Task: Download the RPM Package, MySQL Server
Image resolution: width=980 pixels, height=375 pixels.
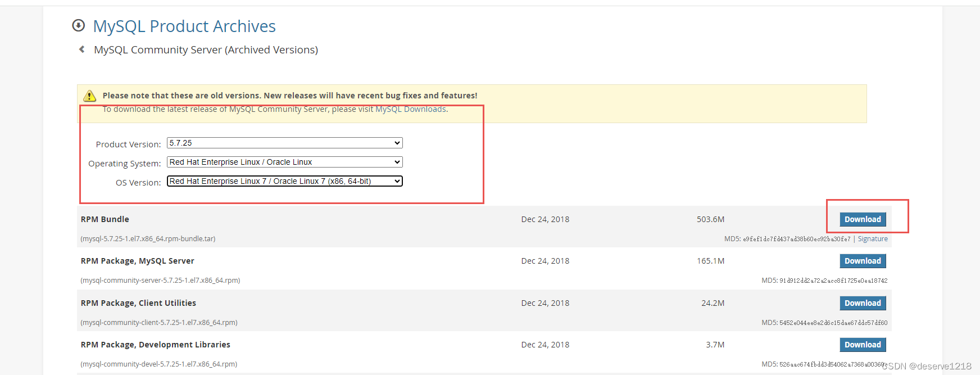Action: pyautogui.click(x=863, y=261)
